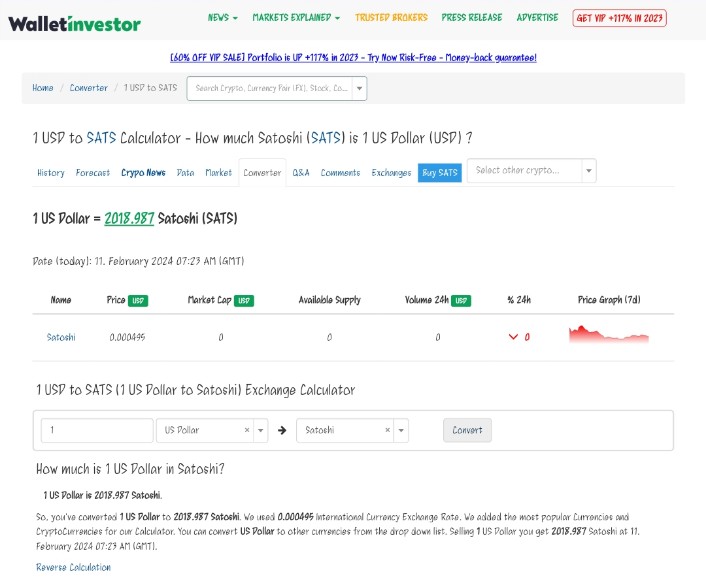
Task: Click the red down-arrow in % 24h column
Action: [x=514, y=337]
